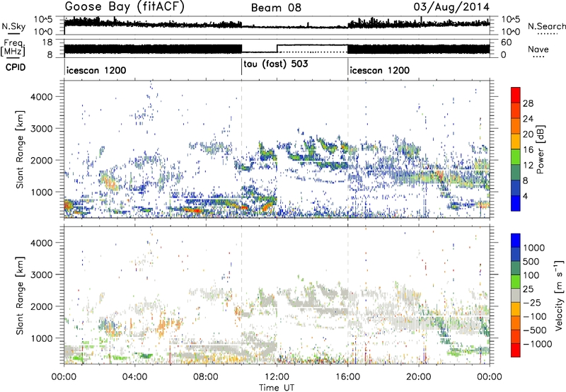Pick the red bottom segment of velocity colorbar
This screenshot has height=392, width=566.
[516, 350]
